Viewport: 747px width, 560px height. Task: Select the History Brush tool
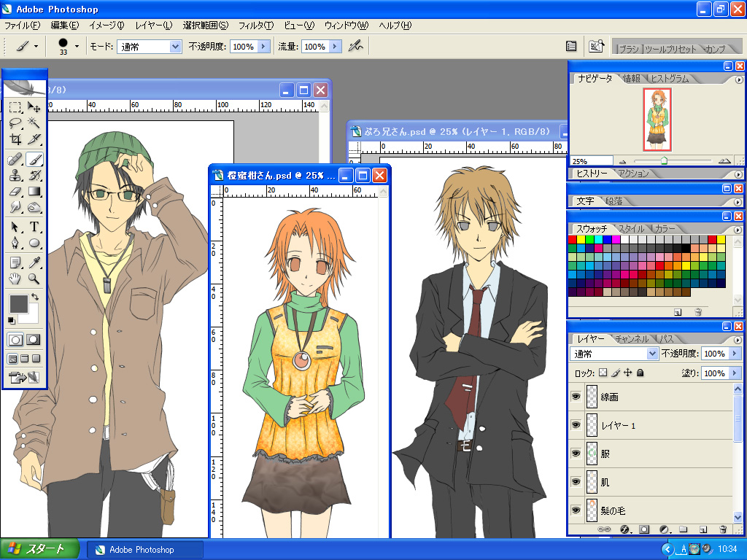tap(34, 175)
